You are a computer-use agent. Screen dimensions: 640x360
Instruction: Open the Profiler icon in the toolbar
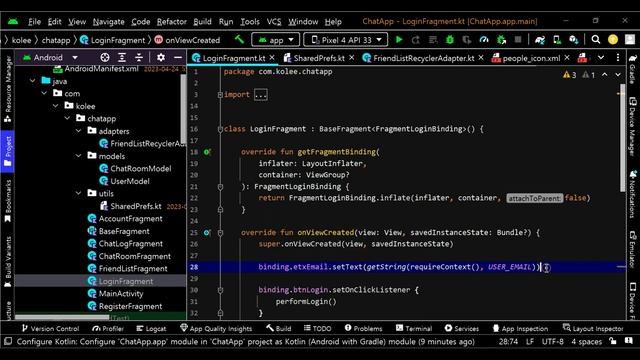[x=484, y=40]
